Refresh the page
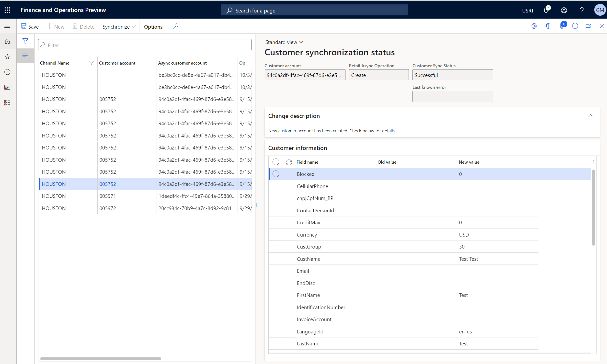This screenshot has width=607, height=364. pos(575,26)
